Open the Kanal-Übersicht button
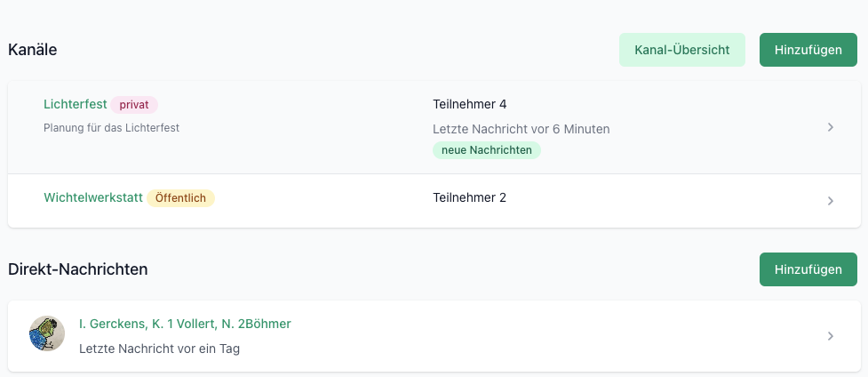This screenshot has width=868, height=377. click(x=682, y=50)
